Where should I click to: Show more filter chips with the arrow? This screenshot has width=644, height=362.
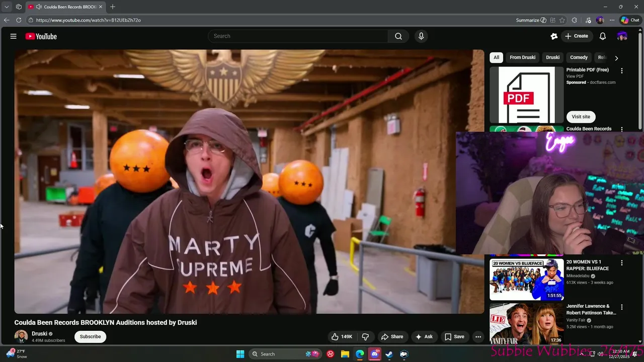(616, 58)
